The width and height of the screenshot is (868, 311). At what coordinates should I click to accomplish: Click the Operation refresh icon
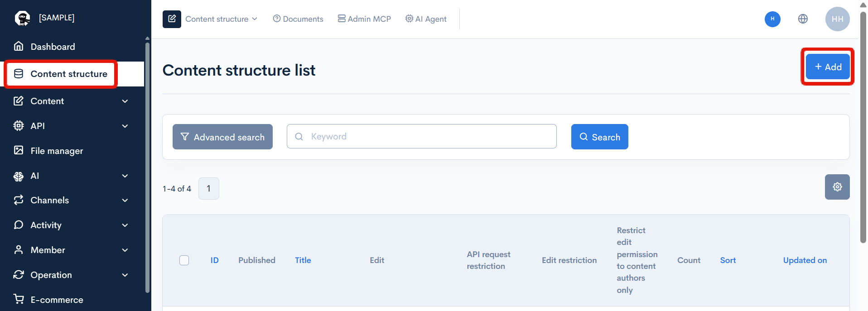click(19, 275)
